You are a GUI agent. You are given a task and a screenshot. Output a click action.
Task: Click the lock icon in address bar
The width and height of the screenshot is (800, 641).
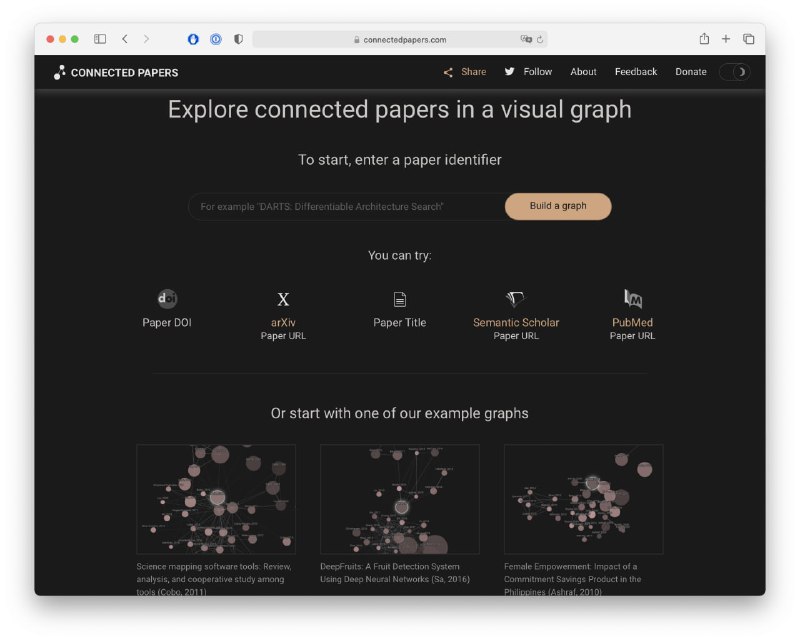[357, 39]
